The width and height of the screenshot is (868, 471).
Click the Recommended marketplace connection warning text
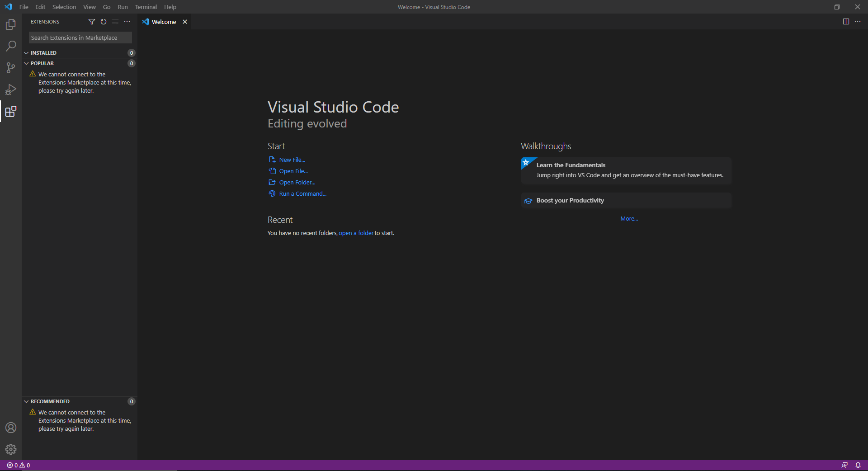coord(85,421)
